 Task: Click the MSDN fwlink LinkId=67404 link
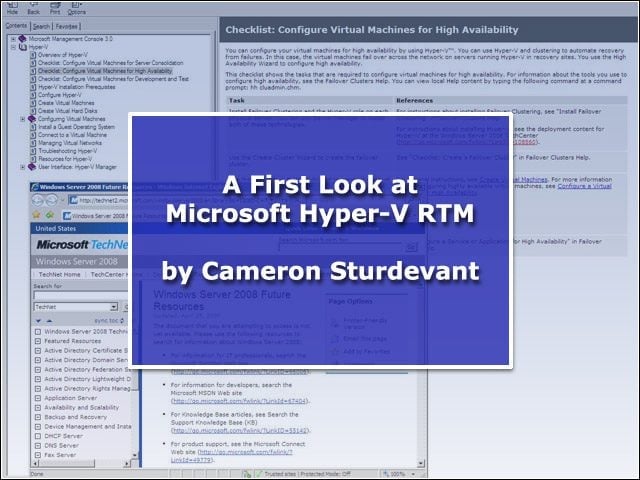tap(240, 401)
